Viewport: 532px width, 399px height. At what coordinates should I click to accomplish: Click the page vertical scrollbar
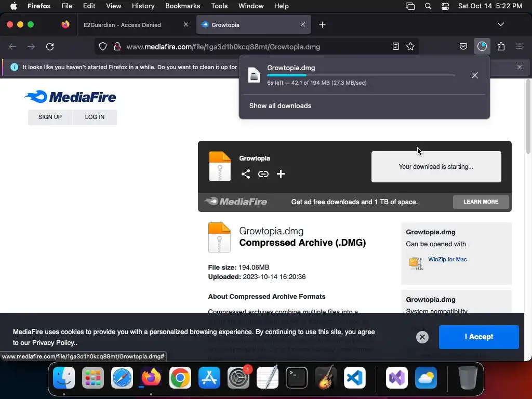pyautogui.click(x=528, y=117)
